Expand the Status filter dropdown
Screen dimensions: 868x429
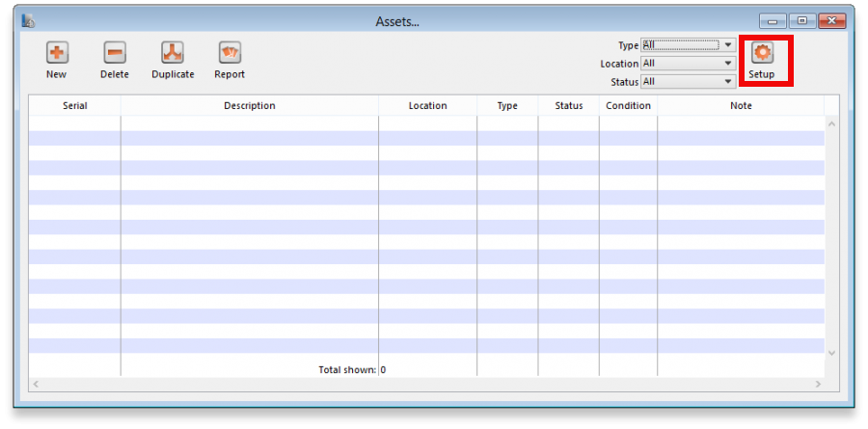[x=728, y=82]
